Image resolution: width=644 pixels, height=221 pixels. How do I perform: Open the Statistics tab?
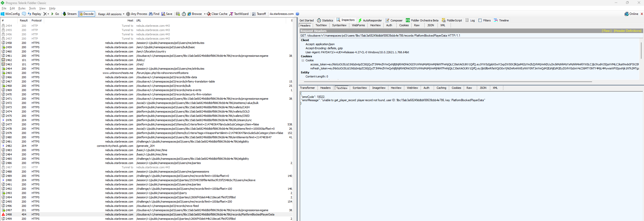point(325,20)
